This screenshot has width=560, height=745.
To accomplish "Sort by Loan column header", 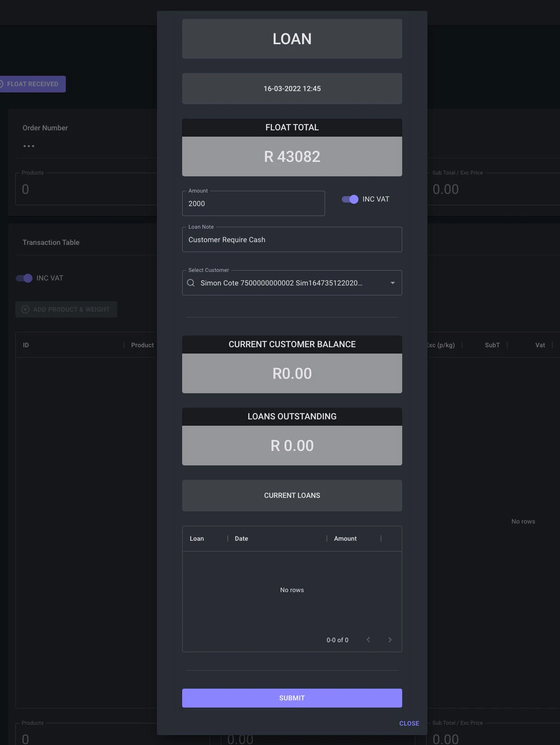I will [x=197, y=538].
